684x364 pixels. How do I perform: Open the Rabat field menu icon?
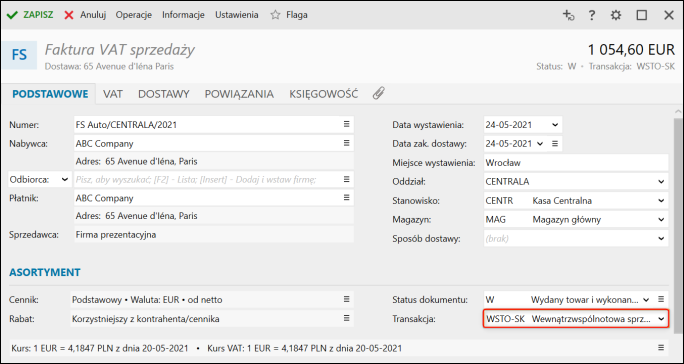tap(346, 318)
